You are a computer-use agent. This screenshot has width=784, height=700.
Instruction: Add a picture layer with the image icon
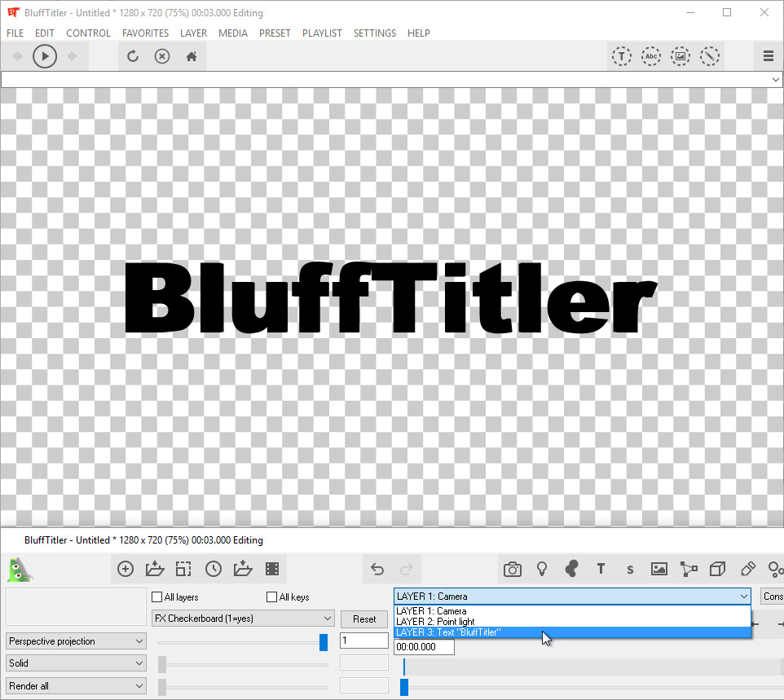tap(659, 569)
